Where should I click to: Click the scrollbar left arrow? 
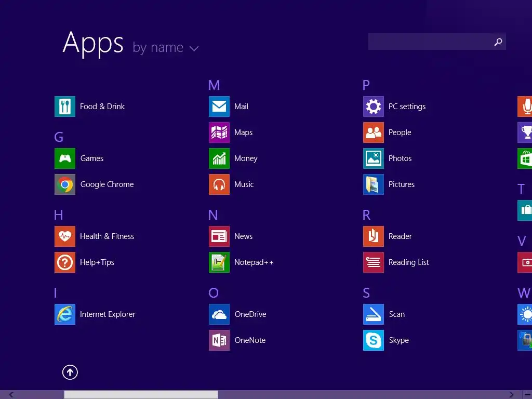[x=11, y=395]
